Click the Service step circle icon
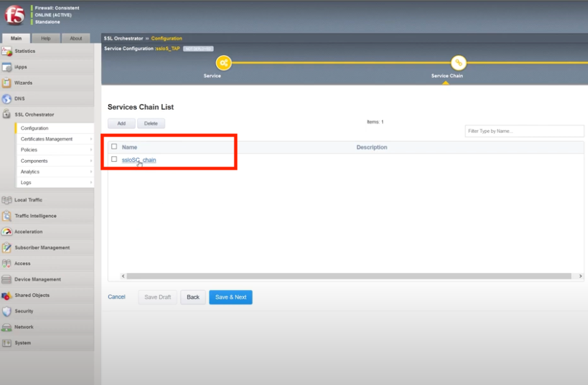This screenshot has height=385, width=588. point(224,63)
